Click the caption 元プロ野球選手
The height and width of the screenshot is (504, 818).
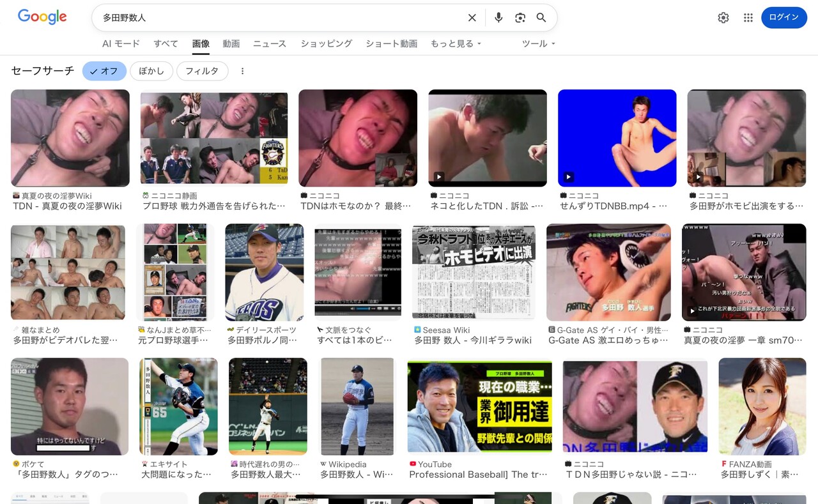(174, 340)
